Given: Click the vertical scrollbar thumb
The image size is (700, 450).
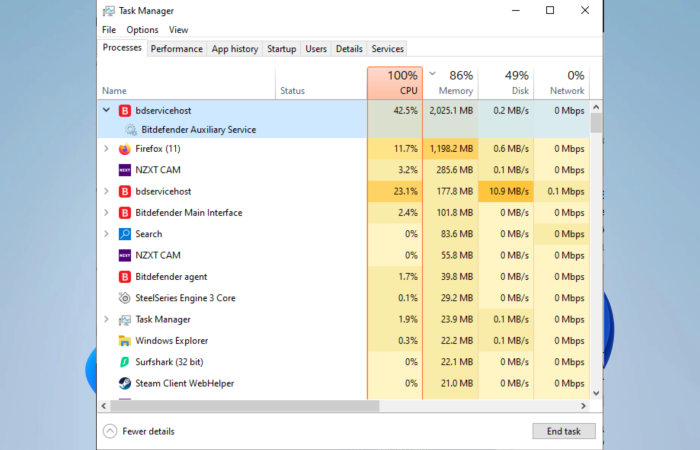Looking at the screenshot, I should point(596,123).
